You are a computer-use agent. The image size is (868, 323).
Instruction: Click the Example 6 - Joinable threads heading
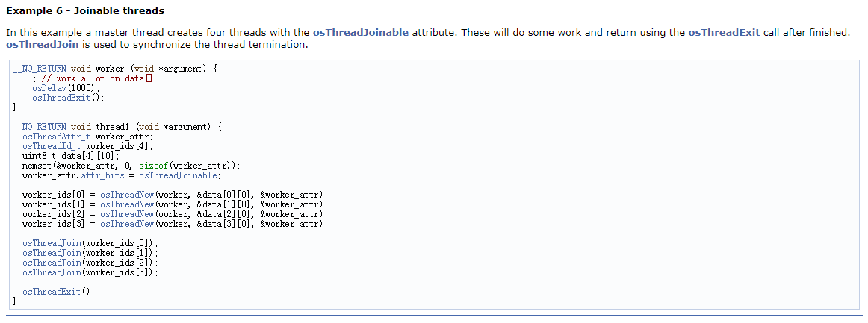click(x=85, y=11)
